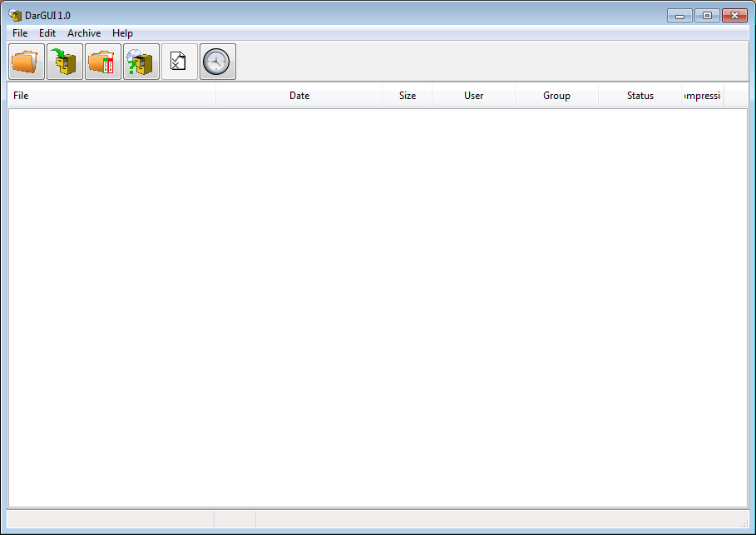Viewport: 756px width, 535px height.
Task: Close the DarGUI window
Action: pyautogui.click(x=734, y=16)
